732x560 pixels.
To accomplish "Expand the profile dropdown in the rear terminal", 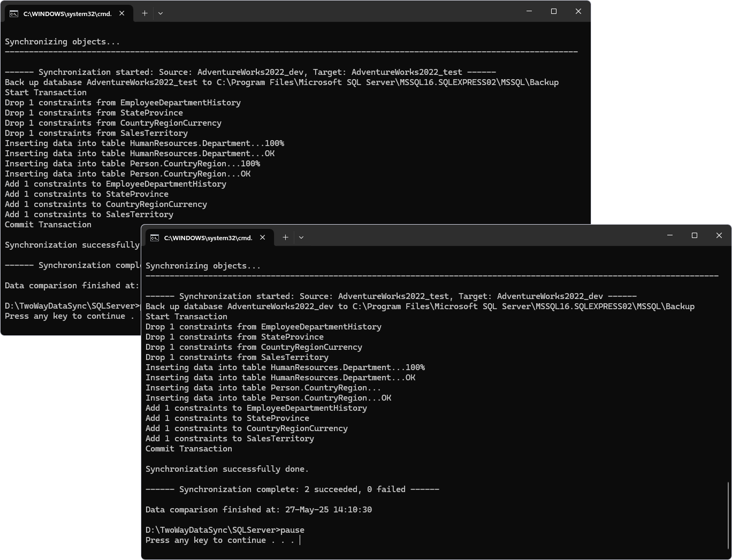I will (161, 13).
